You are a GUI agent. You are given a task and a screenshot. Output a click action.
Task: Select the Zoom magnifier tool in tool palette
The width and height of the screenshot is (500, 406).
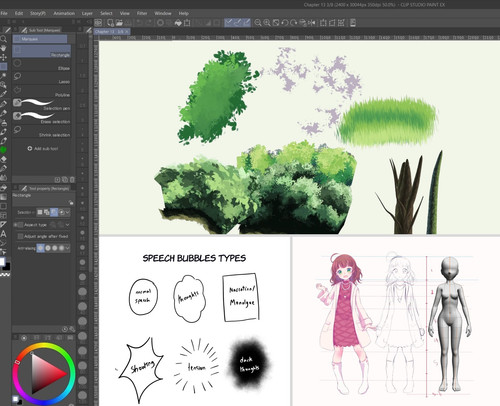3,39
